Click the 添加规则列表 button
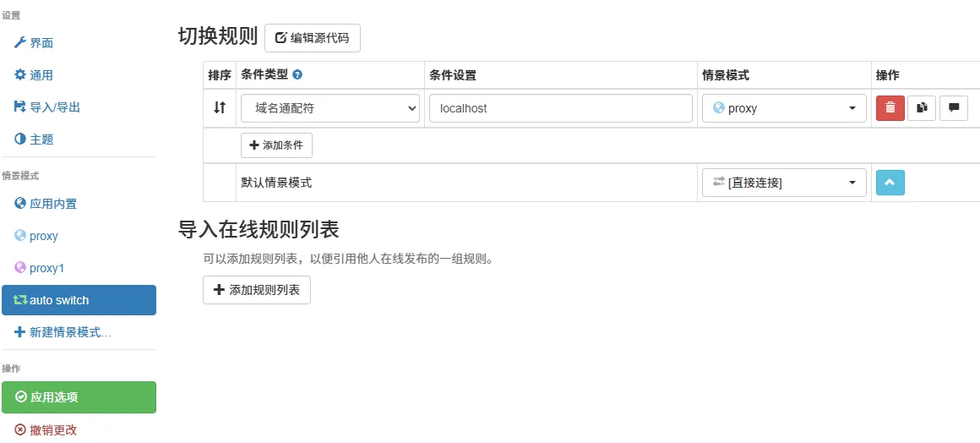This screenshot has width=980, height=443. (256, 290)
